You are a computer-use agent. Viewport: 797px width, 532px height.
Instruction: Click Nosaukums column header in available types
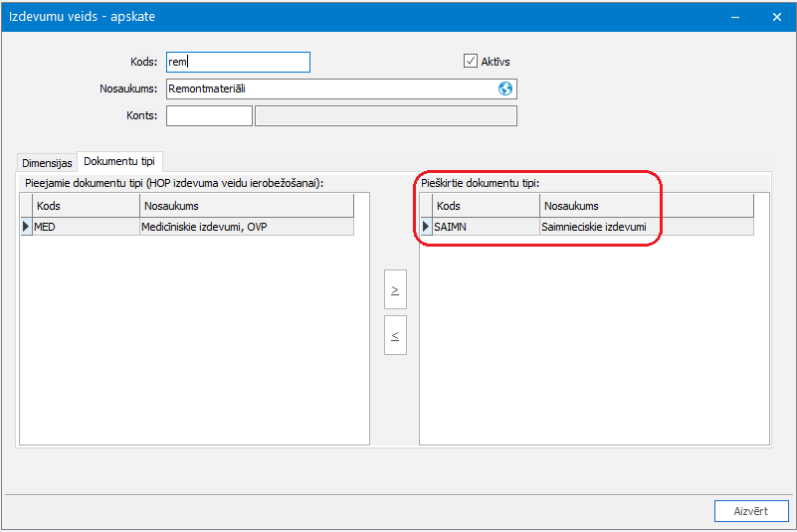pos(247,206)
